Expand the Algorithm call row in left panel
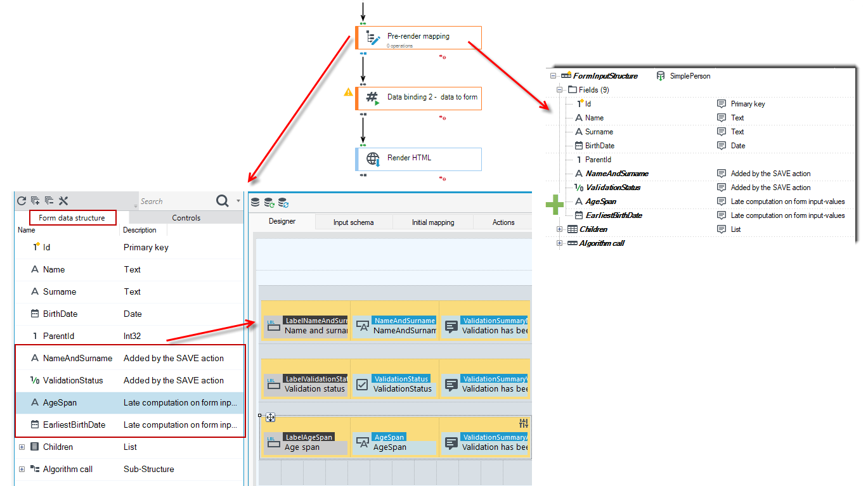The height and width of the screenshot is (486, 868). click(x=22, y=469)
